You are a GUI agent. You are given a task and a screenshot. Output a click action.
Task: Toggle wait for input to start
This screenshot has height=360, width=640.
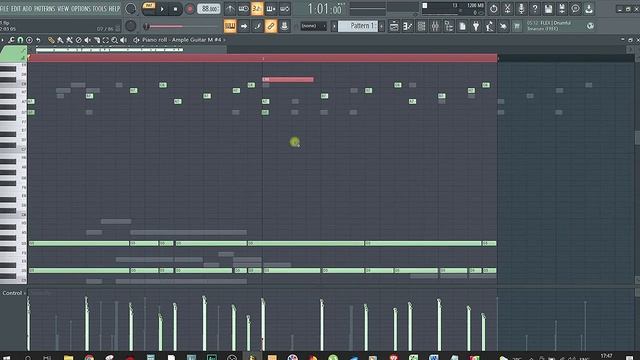pos(243,9)
